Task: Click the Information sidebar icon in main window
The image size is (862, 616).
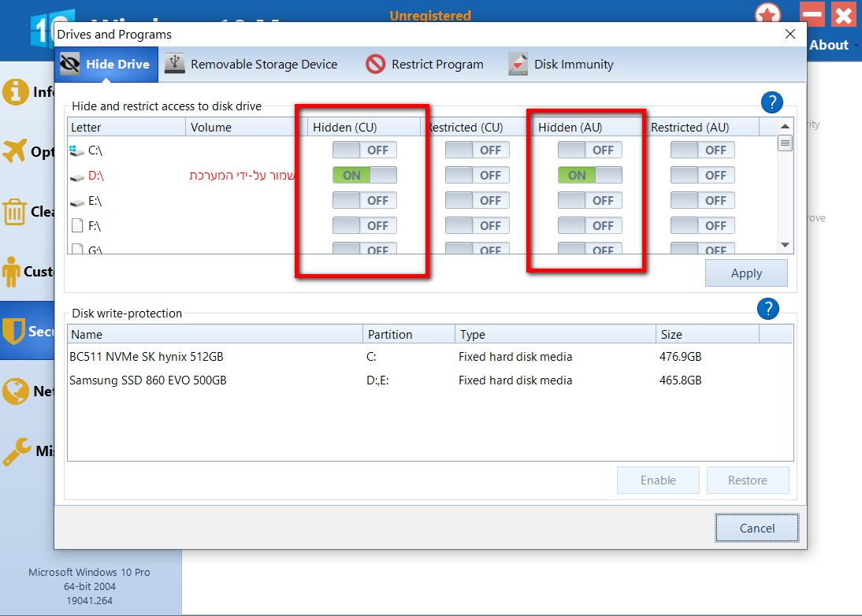Action: pyautogui.click(x=16, y=91)
